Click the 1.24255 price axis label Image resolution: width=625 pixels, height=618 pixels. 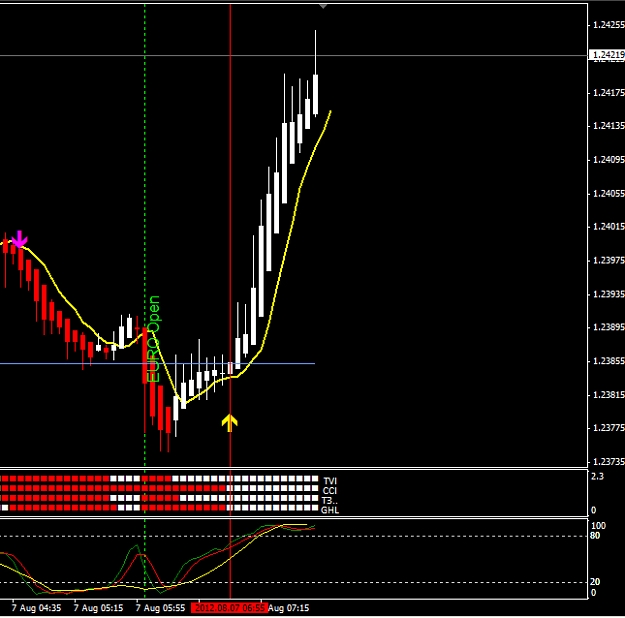(x=609, y=25)
